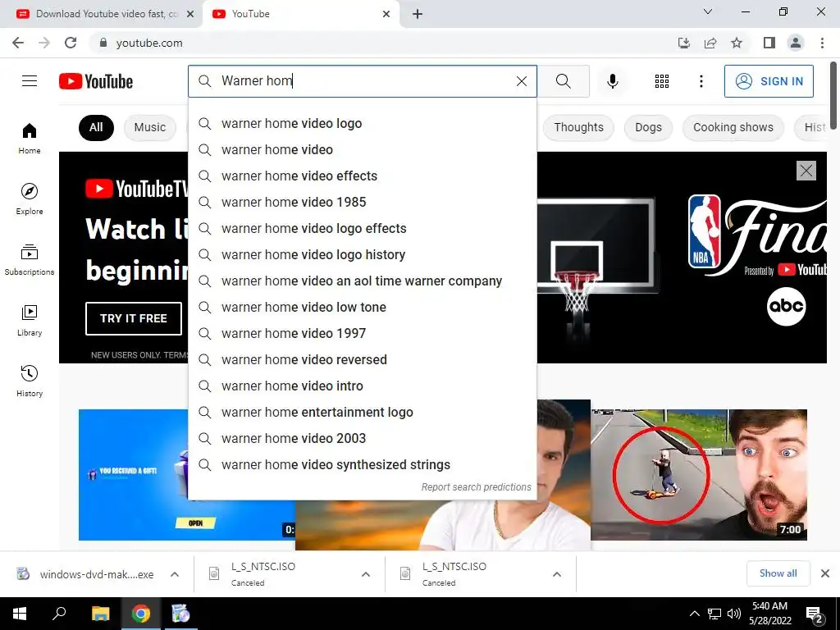Screen dimensions: 840x630
Task: Pick suggestion 'warner home video 1997'
Action: [362, 333]
